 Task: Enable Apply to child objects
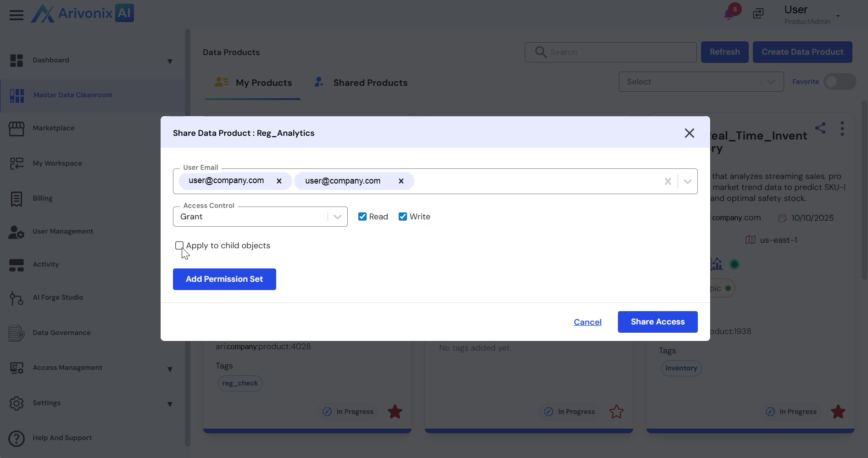pos(179,246)
